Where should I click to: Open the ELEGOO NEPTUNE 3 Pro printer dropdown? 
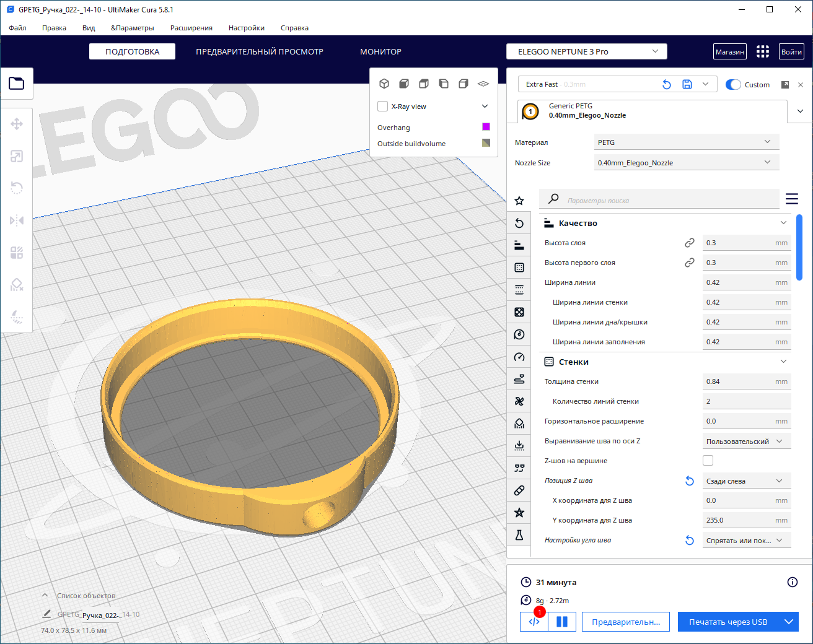click(x=586, y=51)
